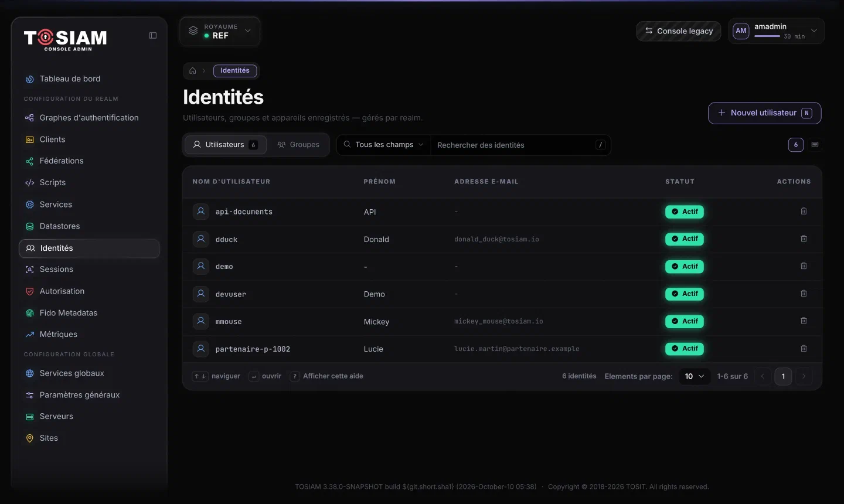Switch to the Groupes tab

[298, 145]
